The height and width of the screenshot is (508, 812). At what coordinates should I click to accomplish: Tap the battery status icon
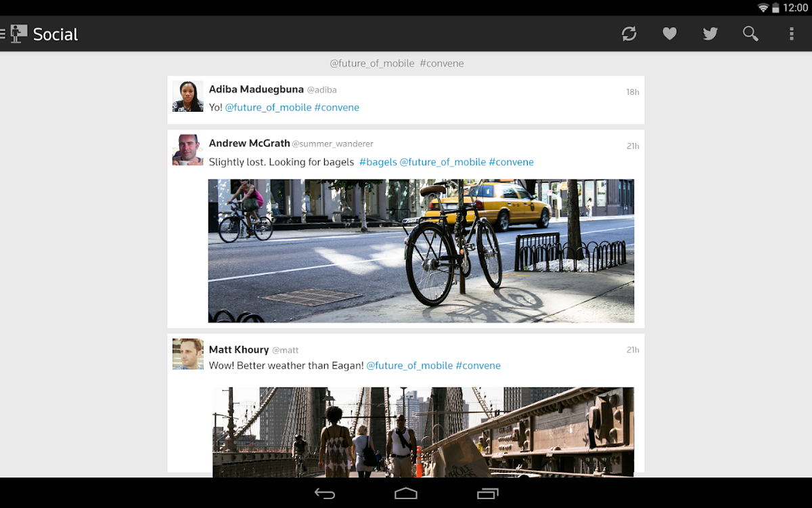click(775, 8)
